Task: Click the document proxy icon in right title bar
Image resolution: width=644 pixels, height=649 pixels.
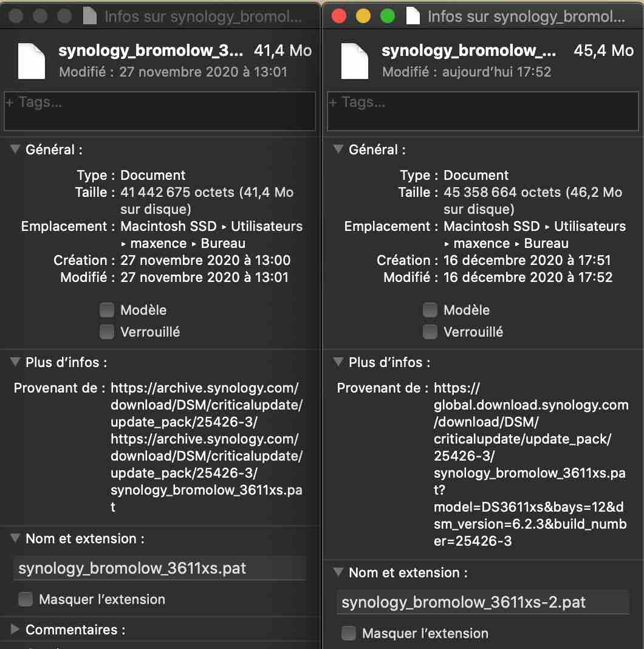Action: [x=413, y=16]
